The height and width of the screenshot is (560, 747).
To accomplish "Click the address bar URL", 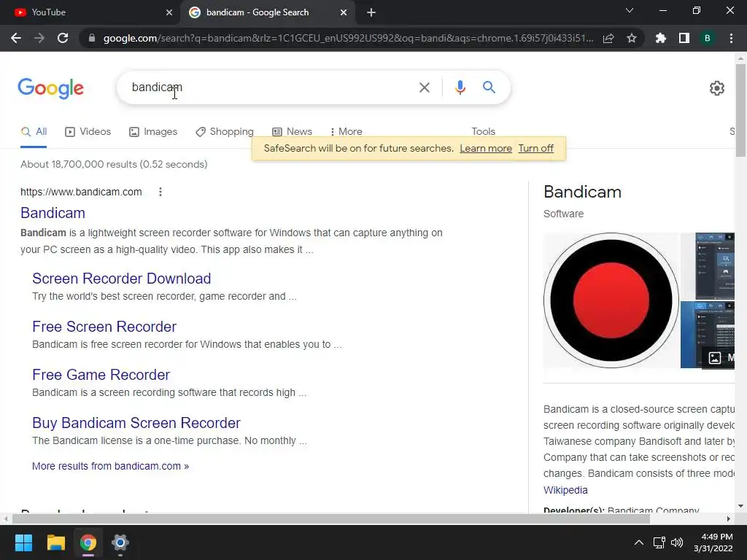I will 348,38.
